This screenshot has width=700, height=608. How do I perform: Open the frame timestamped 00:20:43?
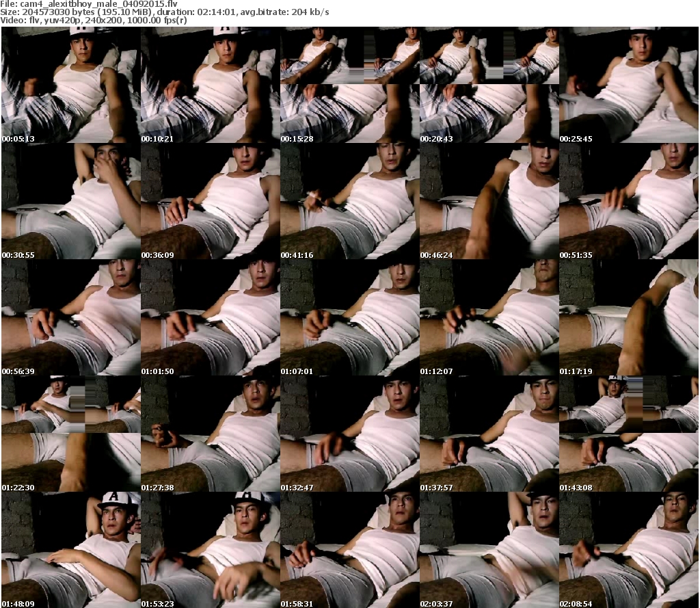[x=489, y=85]
